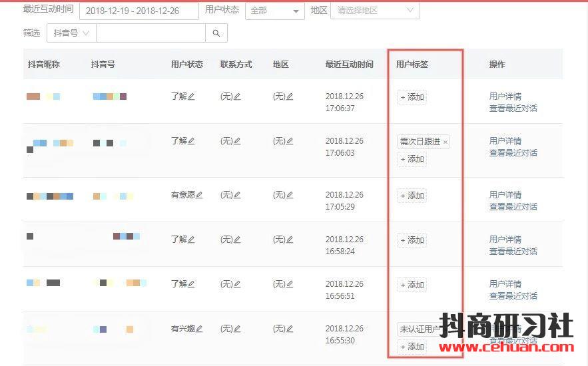Remove the 需次日跟进 tag via x

(x=445, y=142)
